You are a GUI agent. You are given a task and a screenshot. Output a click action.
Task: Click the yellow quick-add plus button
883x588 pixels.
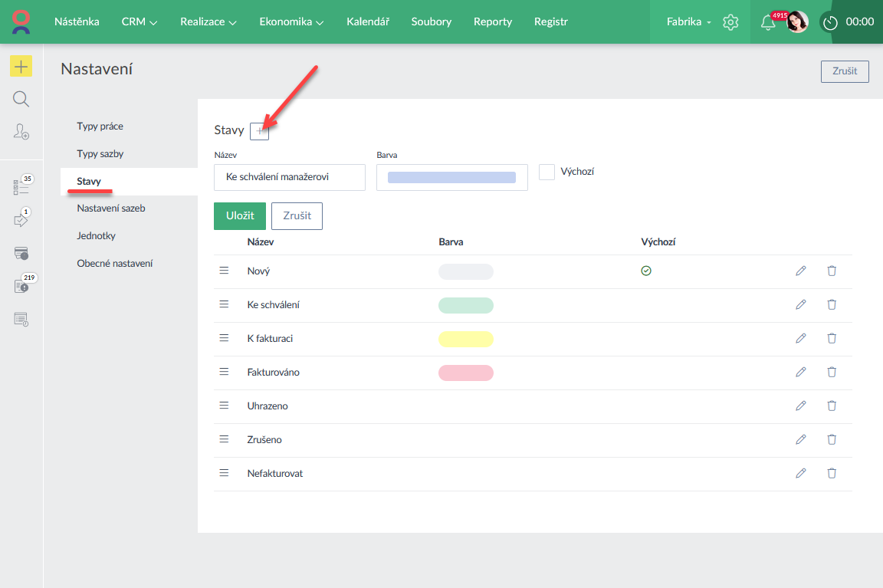coord(21,67)
